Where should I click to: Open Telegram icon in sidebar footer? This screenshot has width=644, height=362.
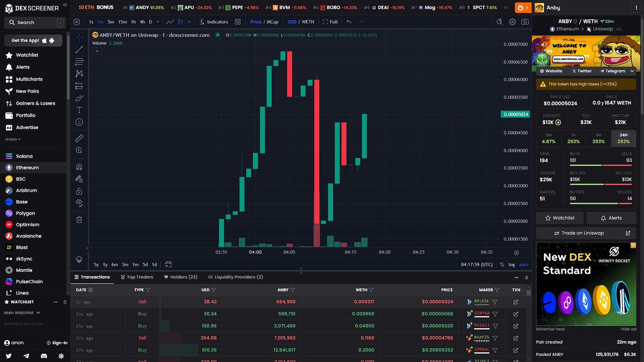(x=26, y=356)
